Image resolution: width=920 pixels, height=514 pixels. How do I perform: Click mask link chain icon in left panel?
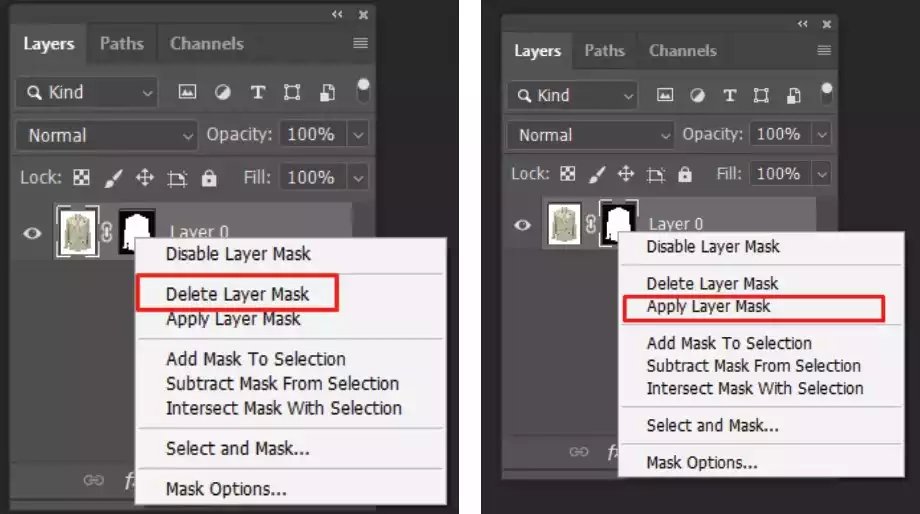pos(106,232)
